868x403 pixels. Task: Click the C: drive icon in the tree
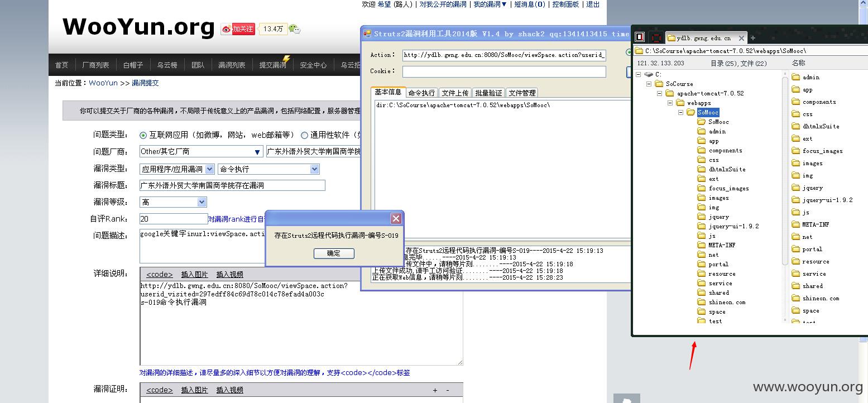point(648,74)
